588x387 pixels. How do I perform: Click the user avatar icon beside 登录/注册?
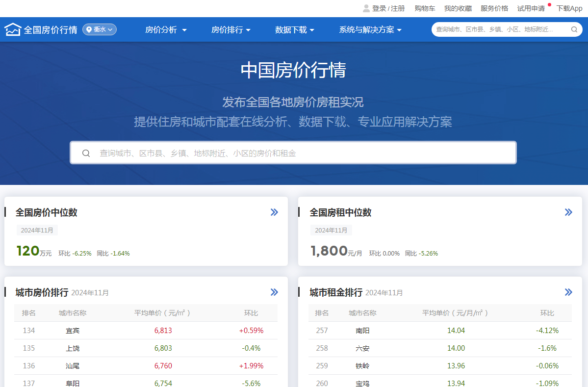(366, 8)
